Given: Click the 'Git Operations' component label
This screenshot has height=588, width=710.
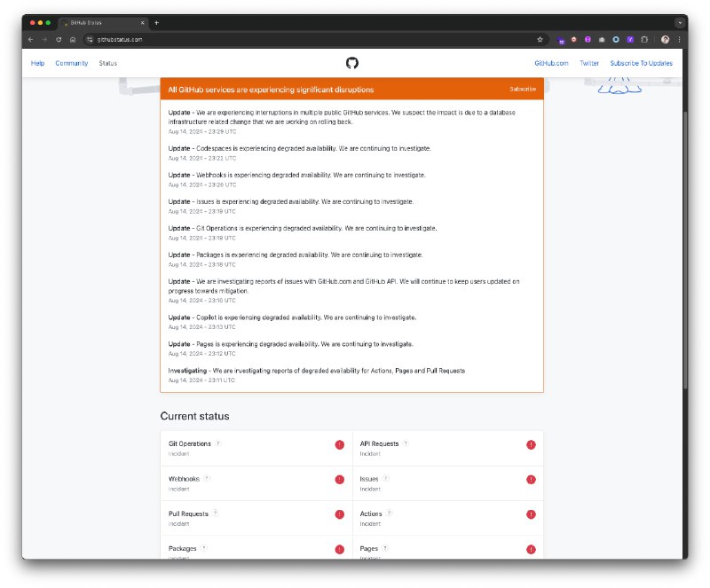Looking at the screenshot, I should (189, 444).
